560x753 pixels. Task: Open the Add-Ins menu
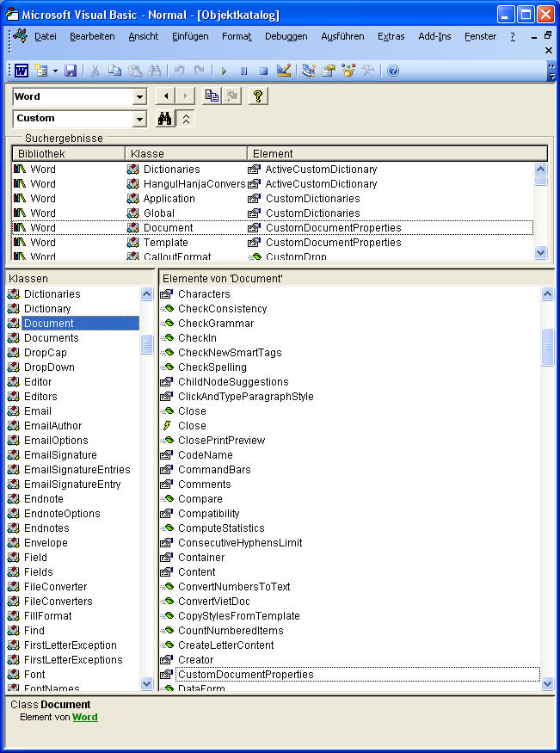(434, 36)
